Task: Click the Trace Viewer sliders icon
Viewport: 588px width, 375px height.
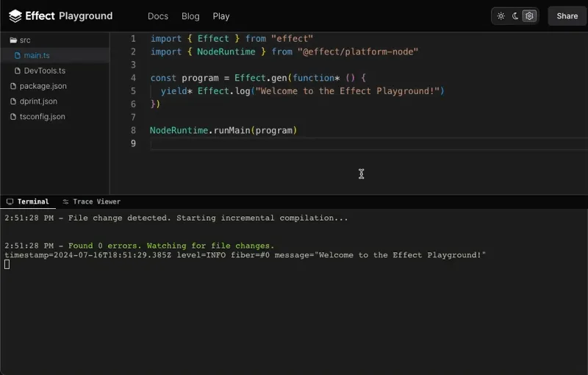Action: point(66,201)
